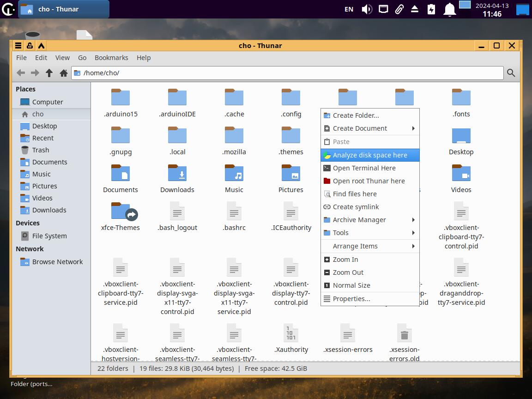532x399 pixels.
Task: Click Properties... in the context menu
Action: tap(351, 299)
